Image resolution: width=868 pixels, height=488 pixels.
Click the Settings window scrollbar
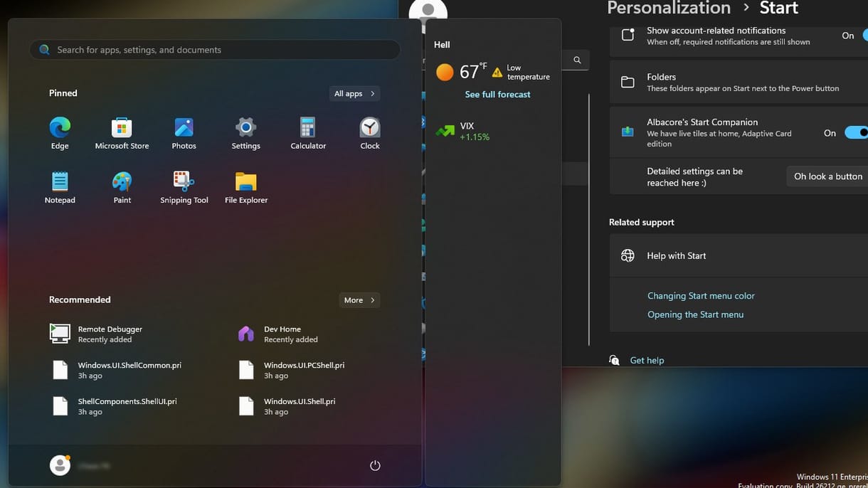[589, 221]
